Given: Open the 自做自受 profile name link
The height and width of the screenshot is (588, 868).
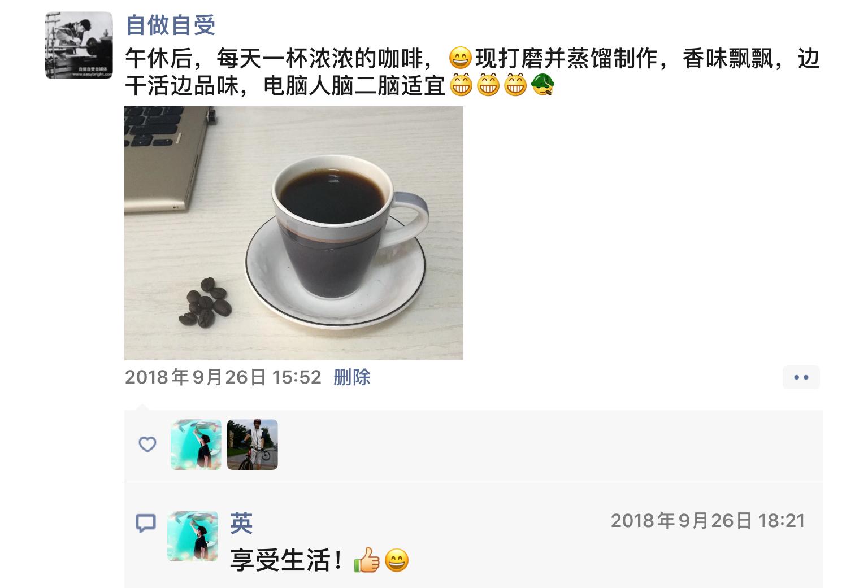Looking at the screenshot, I should tap(171, 25).
